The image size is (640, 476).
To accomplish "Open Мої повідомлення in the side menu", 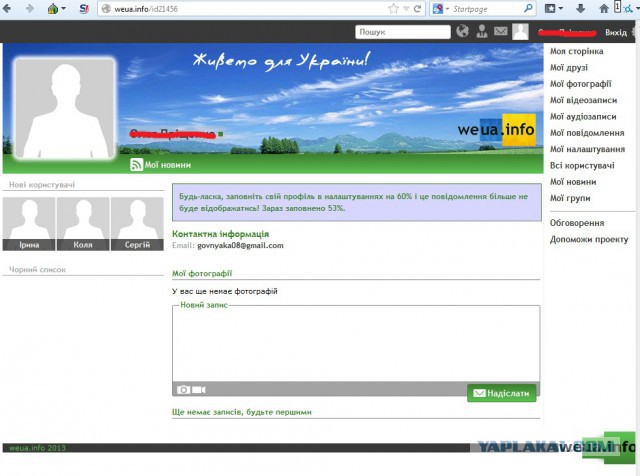I will pyautogui.click(x=587, y=133).
